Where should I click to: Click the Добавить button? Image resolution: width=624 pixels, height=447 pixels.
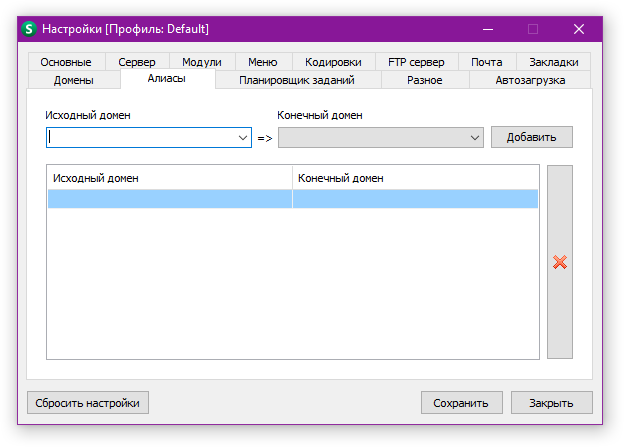pos(531,137)
